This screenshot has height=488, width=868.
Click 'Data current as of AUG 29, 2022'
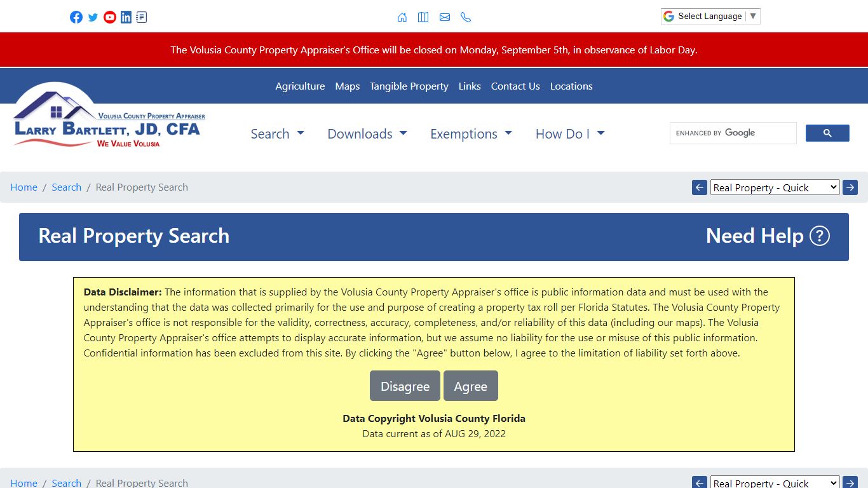pyautogui.click(x=434, y=434)
